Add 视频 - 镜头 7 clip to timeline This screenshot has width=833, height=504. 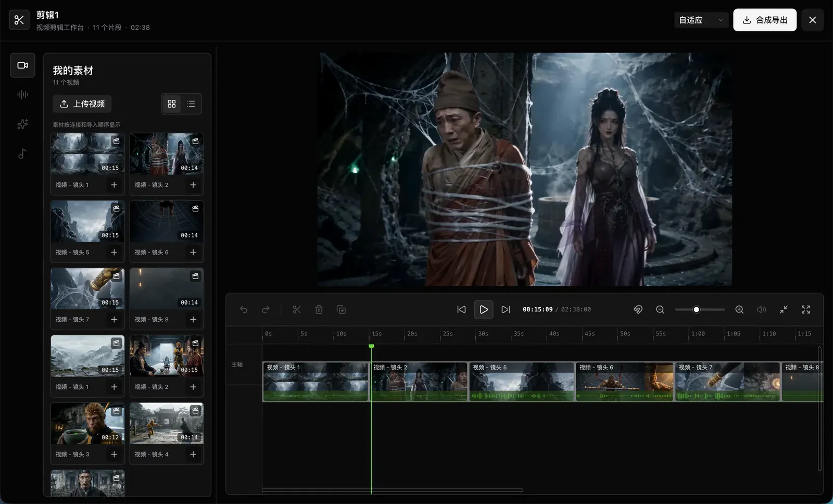(114, 319)
